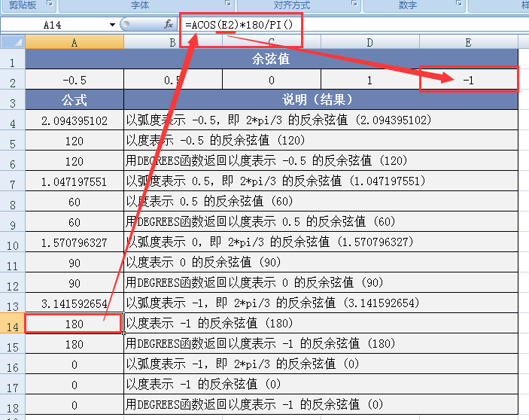Select cell A6 showing 120
Image resolution: width=529 pixels, height=420 pixels.
(x=74, y=160)
